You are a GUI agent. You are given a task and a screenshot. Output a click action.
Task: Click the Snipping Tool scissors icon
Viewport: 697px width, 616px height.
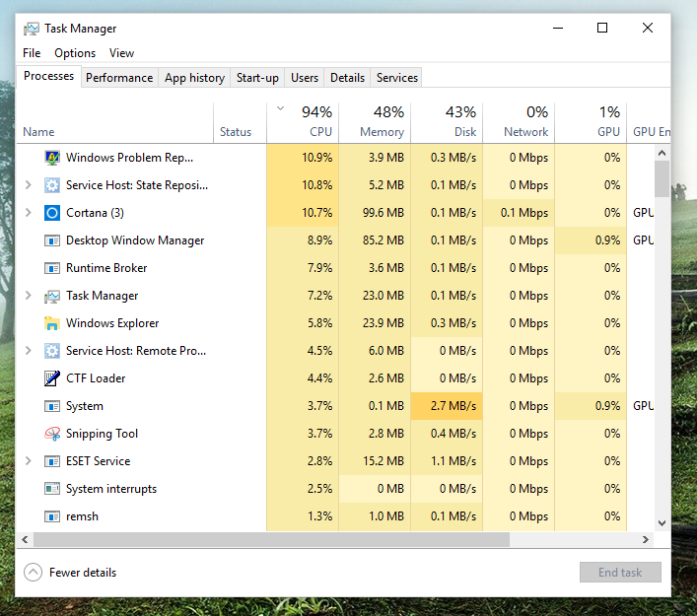52,434
